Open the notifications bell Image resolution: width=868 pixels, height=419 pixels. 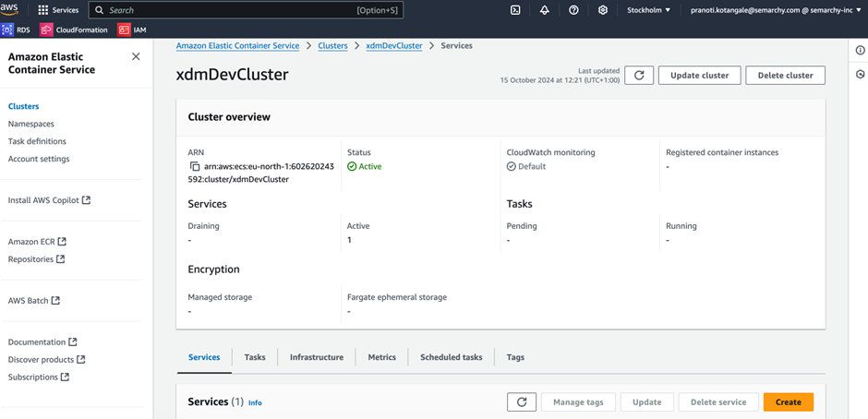point(544,10)
